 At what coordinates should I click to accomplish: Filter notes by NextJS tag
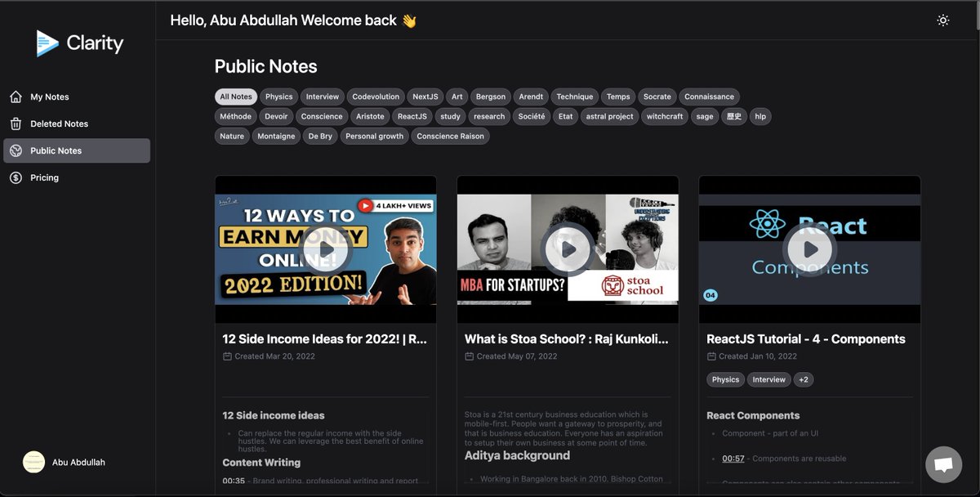(x=425, y=96)
